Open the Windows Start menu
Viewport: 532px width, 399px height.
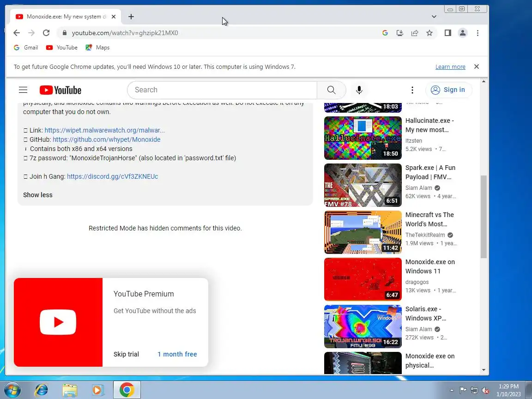coord(12,390)
